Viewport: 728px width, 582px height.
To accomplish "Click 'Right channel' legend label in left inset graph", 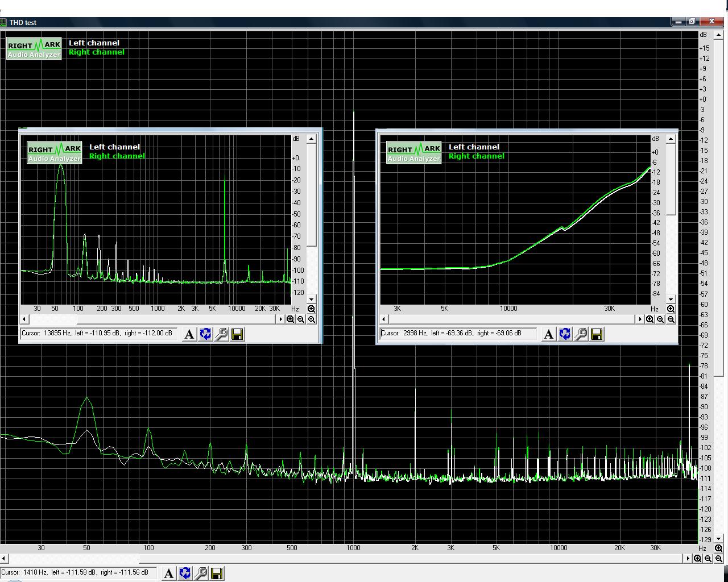I will pyautogui.click(x=117, y=156).
